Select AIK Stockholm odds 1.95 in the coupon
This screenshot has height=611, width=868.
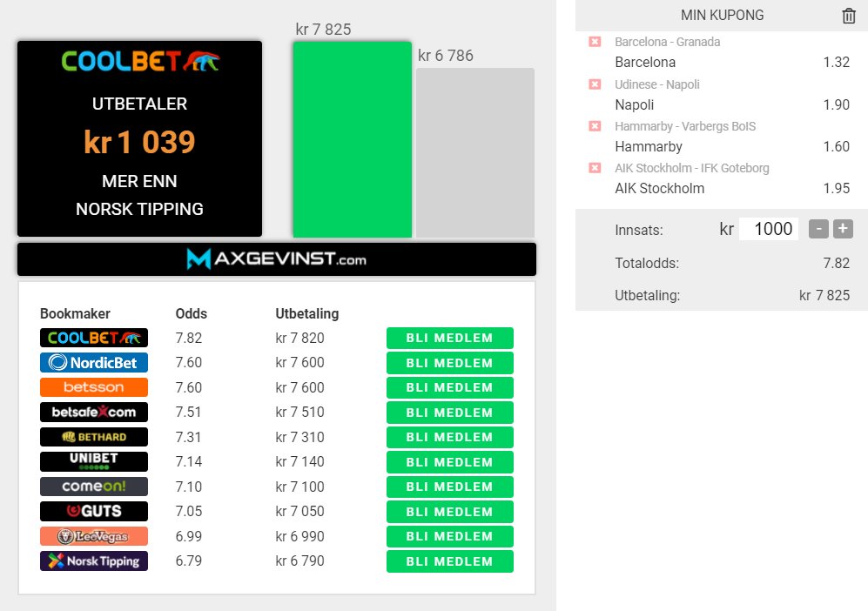coord(836,188)
